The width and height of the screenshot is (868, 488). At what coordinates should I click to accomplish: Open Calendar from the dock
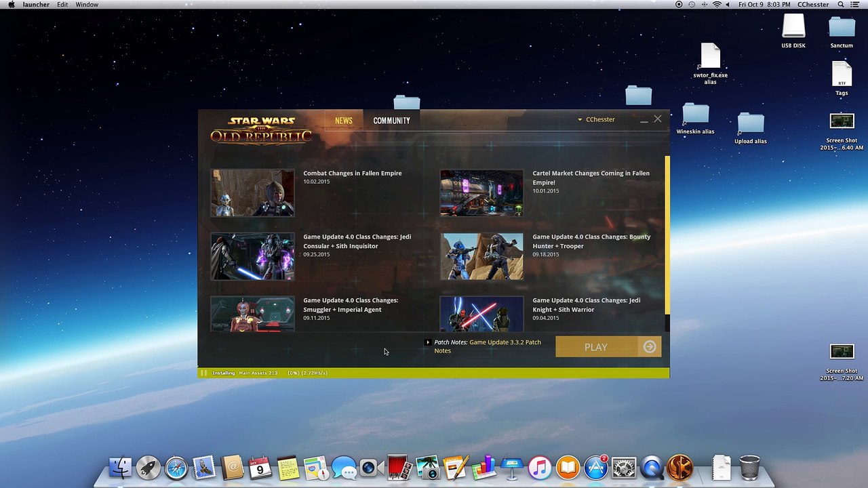[260, 468]
